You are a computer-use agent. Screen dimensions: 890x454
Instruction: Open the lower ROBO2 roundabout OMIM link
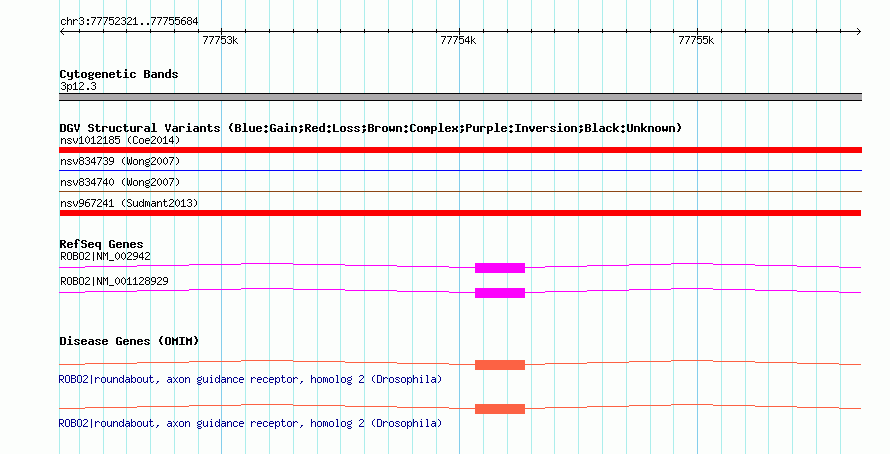[250, 423]
